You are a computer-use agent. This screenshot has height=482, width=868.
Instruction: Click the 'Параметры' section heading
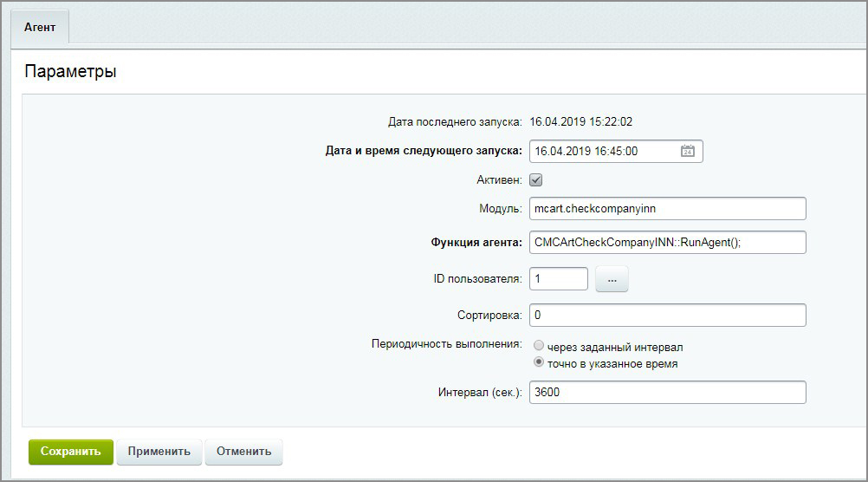(x=70, y=72)
